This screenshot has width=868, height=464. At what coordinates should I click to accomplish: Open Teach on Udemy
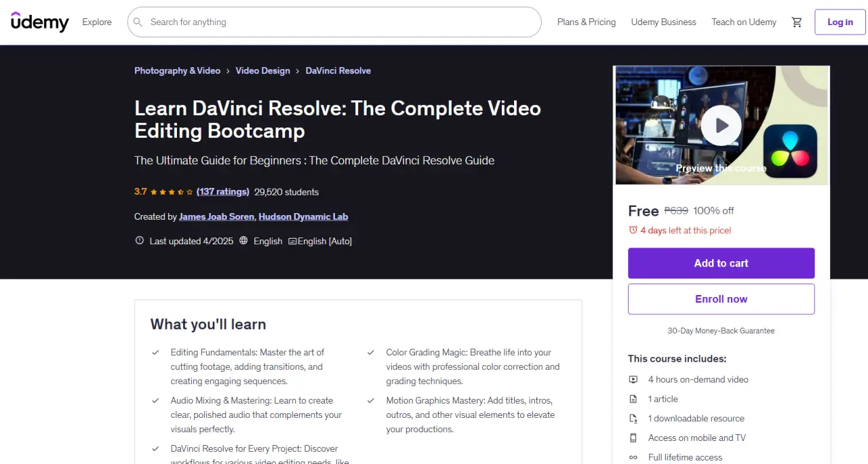(744, 22)
